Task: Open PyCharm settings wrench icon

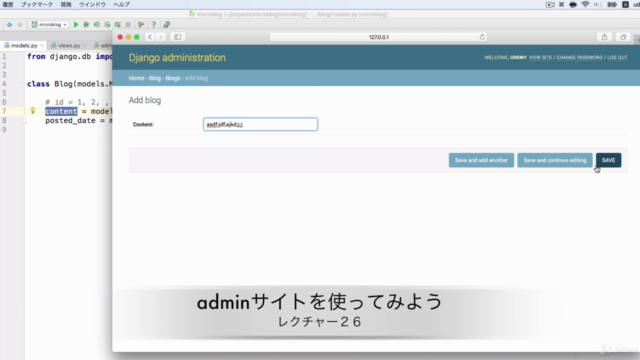Action: point(141,24)
